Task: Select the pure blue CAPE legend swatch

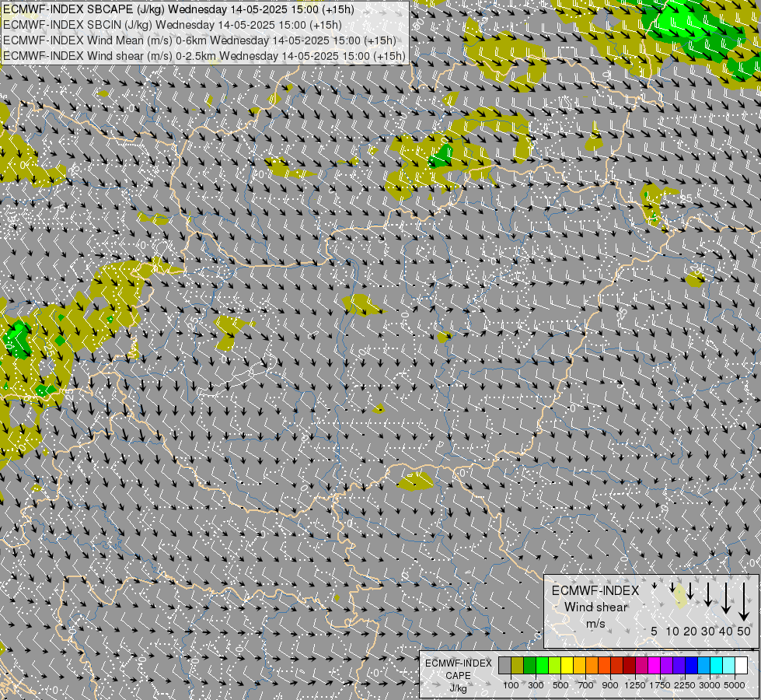Action: click(692, 665)
